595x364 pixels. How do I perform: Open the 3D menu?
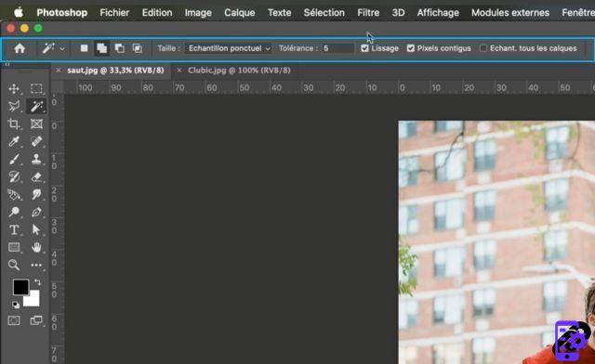coord(398,12)
